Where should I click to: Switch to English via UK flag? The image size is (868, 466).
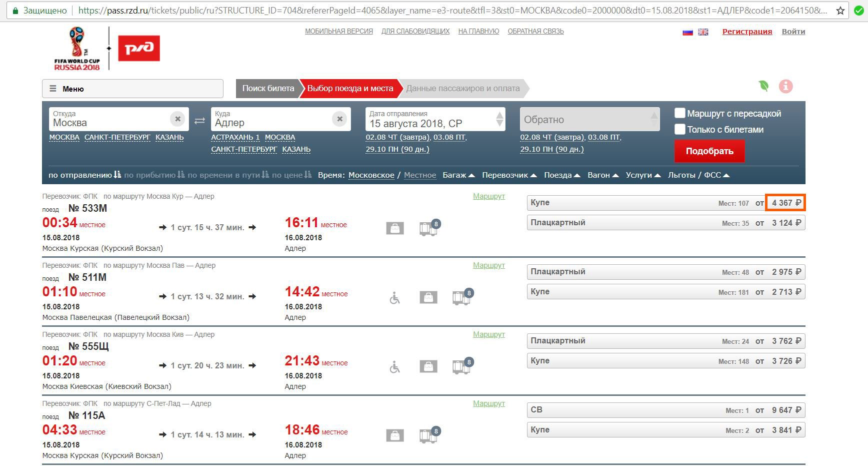[703, 32]
